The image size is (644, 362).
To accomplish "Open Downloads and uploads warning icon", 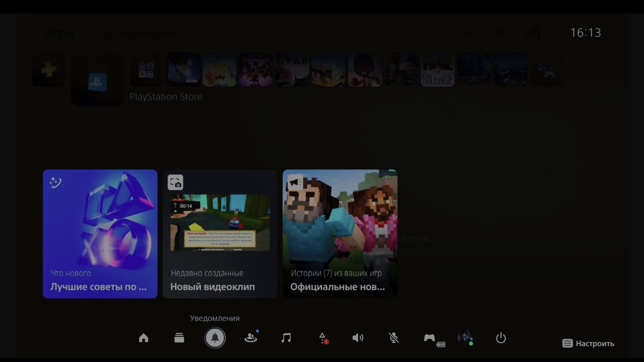I will tap(323, 338).
